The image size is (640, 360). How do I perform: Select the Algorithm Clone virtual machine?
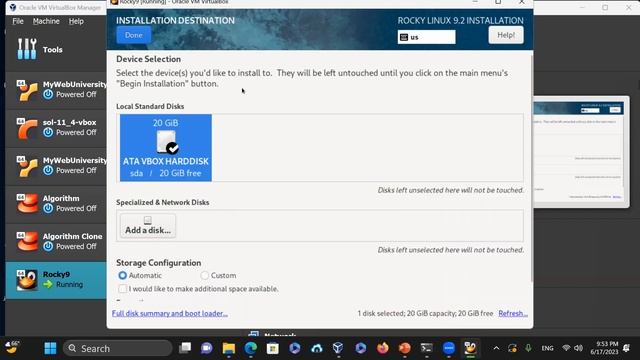(56, 242)
